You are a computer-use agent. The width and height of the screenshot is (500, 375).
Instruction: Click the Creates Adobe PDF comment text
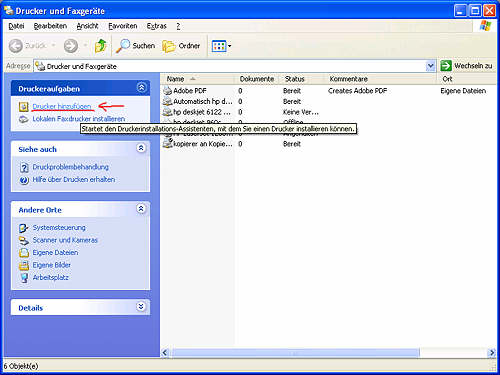[357, 90]
